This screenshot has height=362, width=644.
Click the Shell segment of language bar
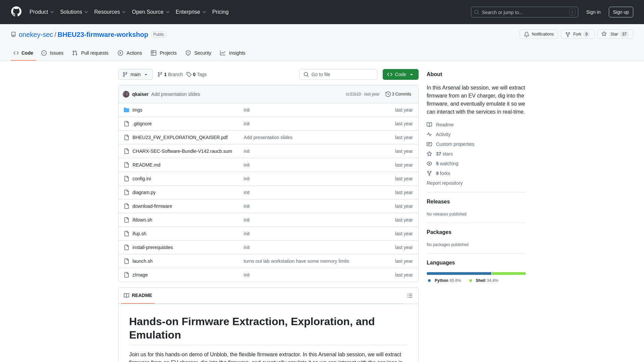(509, 274)
